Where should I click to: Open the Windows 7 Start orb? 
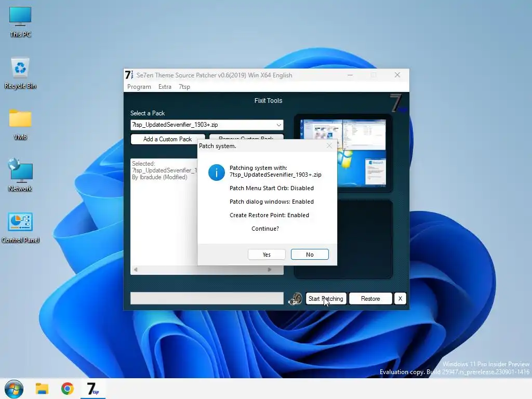coord(14,389)
